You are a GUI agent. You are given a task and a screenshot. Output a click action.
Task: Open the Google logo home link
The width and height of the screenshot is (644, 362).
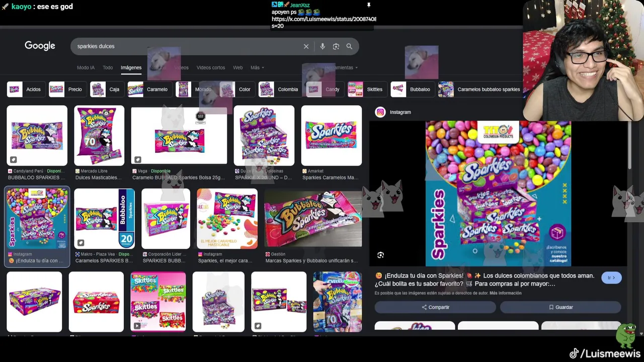coord(40,46)
